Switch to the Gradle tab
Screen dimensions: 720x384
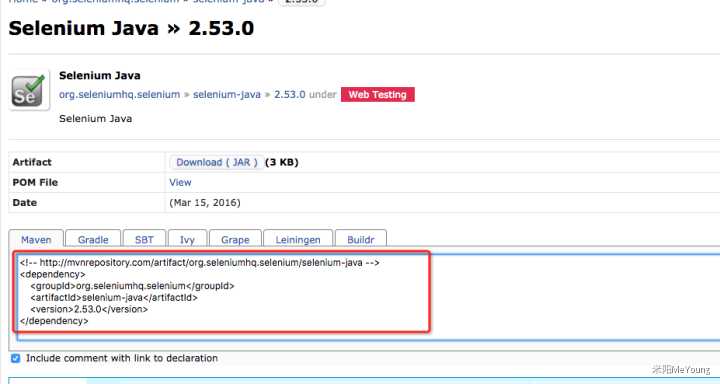click(x=93, y=239)
